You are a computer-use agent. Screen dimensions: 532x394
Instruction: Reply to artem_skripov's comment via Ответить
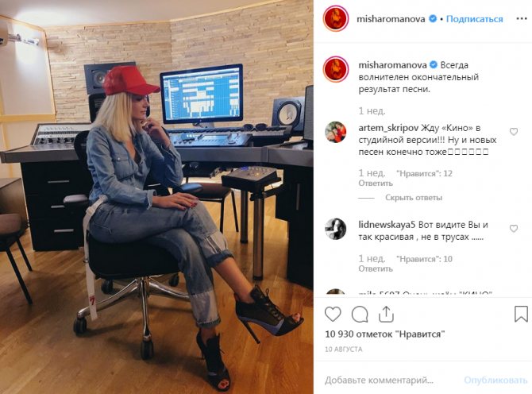[376, 183]
